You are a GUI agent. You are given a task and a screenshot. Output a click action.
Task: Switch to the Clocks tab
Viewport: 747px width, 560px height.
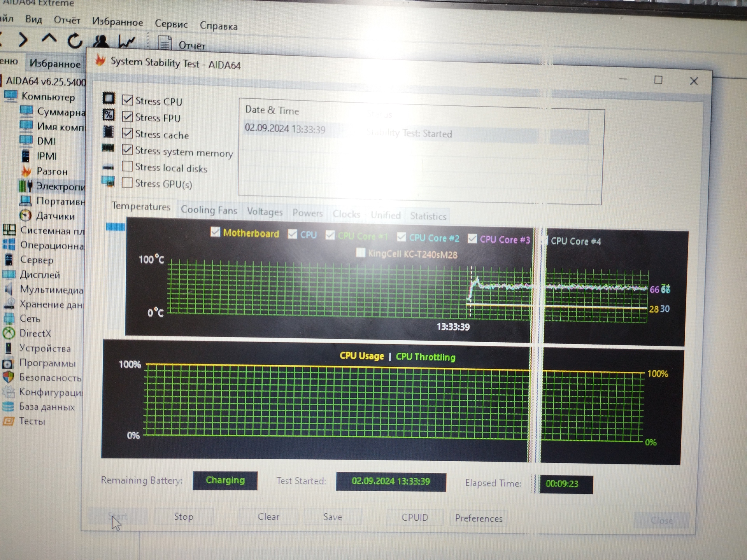point(346,214)
